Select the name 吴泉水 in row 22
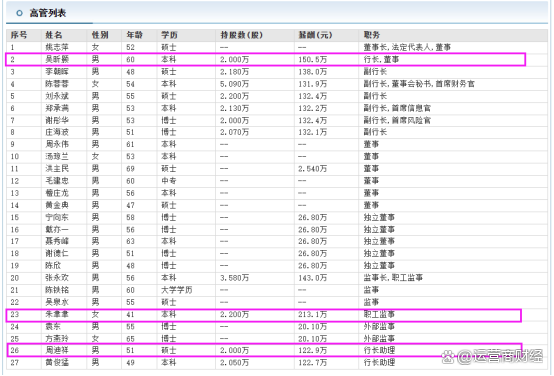This screenshot has width=554, height=376. pos(57,302)
